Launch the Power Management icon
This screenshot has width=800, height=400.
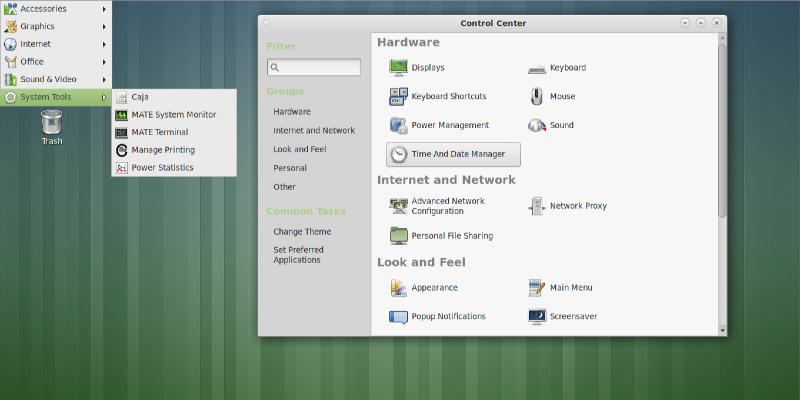coord(398,126)
